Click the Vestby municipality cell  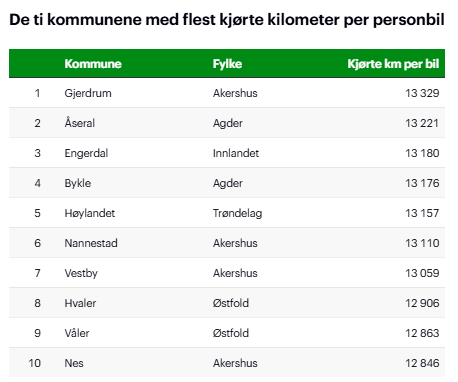click(81, 273)
